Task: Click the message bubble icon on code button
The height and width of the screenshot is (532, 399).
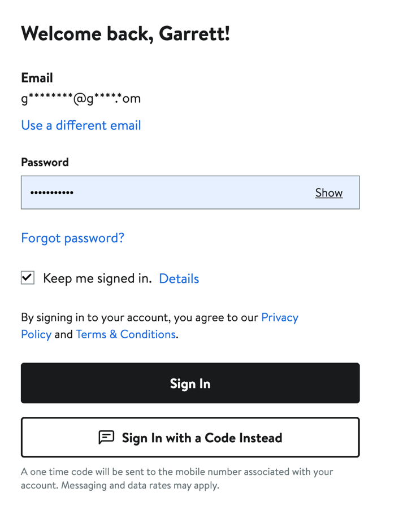Action: point(106,437)
